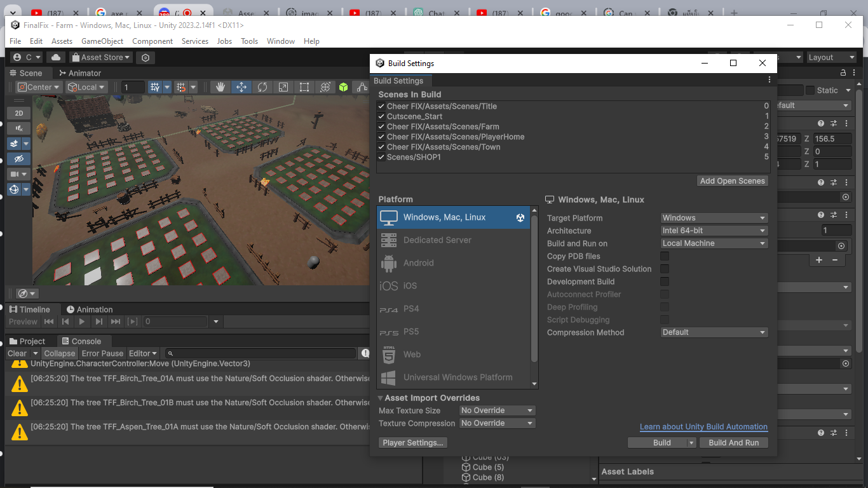Click the cloud services icon
This screenshot has width=868, height=488.
point(56,57)
